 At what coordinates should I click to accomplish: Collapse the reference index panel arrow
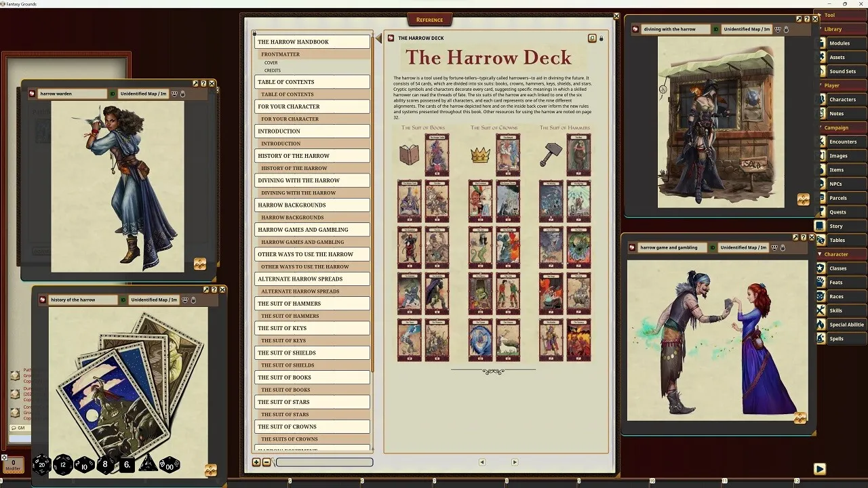378,39
